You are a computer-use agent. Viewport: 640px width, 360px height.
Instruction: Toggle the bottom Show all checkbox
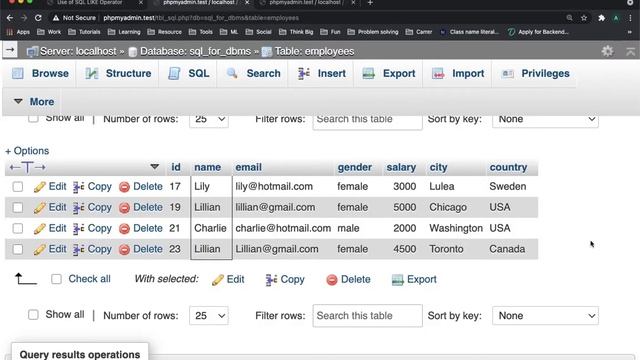[33, 315]
